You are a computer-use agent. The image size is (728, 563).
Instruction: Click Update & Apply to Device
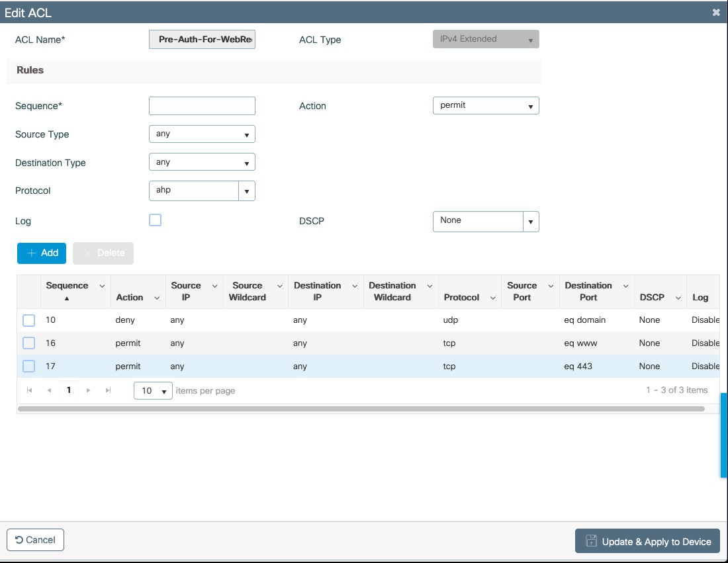[x=647, y=541]
